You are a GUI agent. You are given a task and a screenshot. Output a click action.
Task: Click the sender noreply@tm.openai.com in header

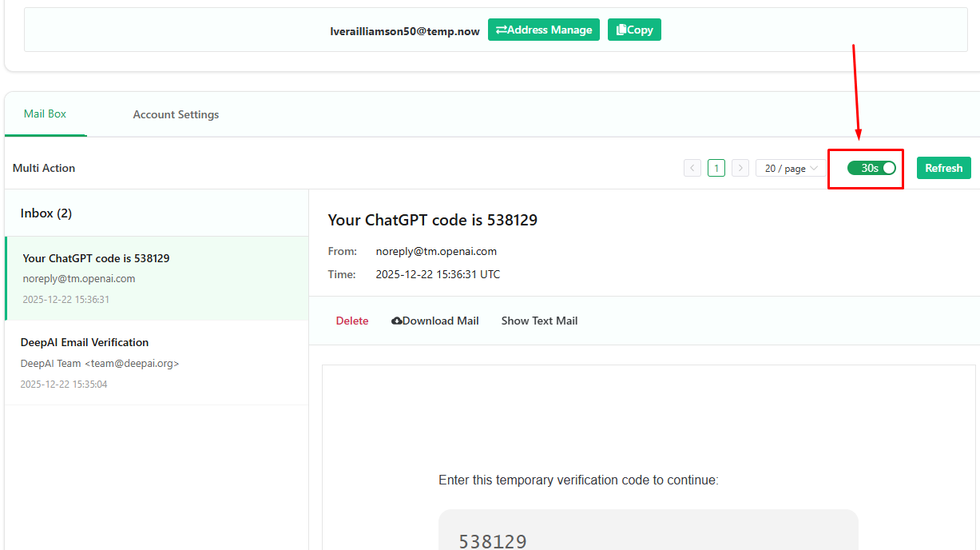coord(436,251)
